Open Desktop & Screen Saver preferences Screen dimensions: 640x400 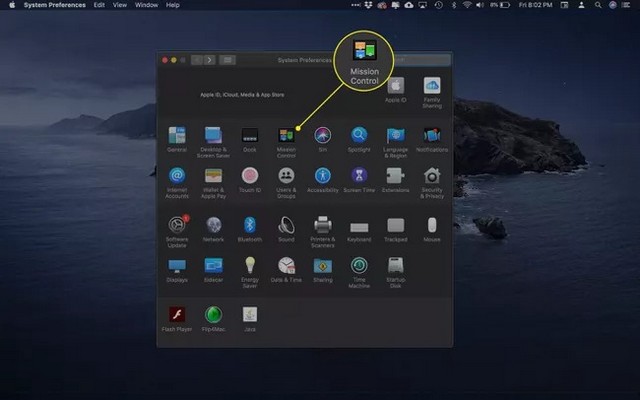[x=213, y=142]
